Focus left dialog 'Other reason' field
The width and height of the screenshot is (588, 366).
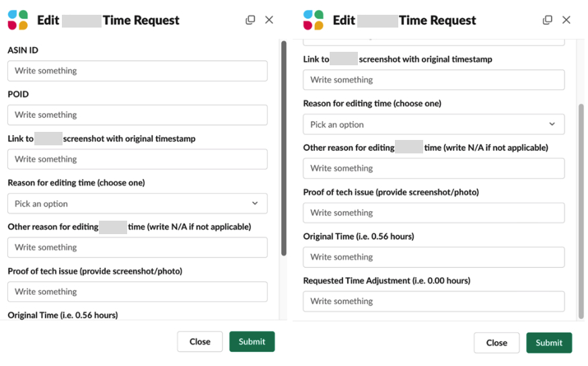137,247
